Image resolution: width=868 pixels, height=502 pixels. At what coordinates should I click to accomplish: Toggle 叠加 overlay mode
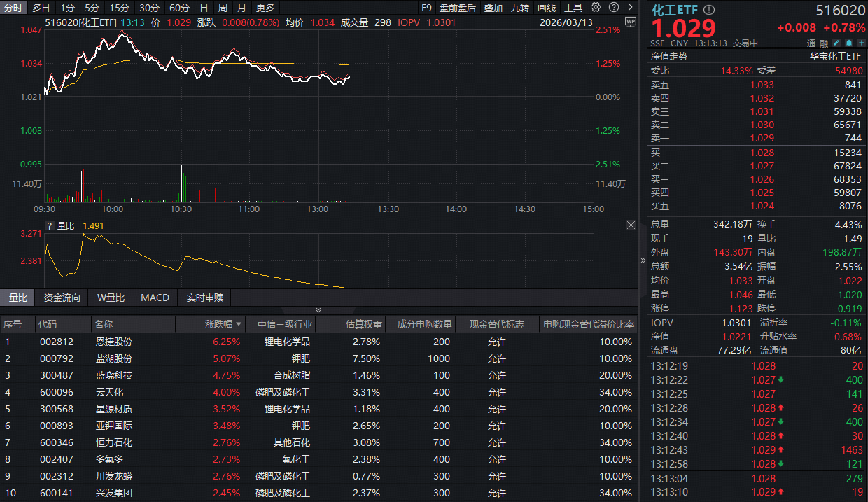click(492, 7)
